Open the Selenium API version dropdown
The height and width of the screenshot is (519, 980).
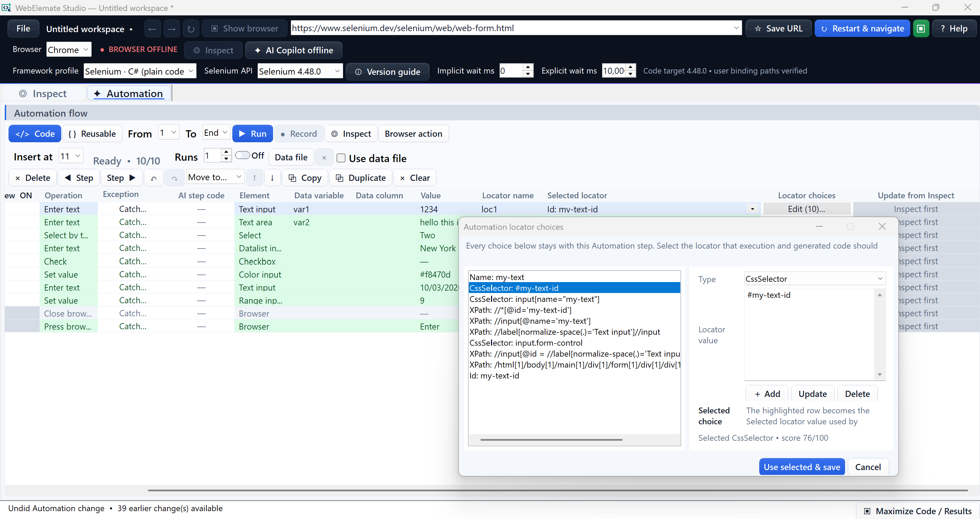[300, 71]
